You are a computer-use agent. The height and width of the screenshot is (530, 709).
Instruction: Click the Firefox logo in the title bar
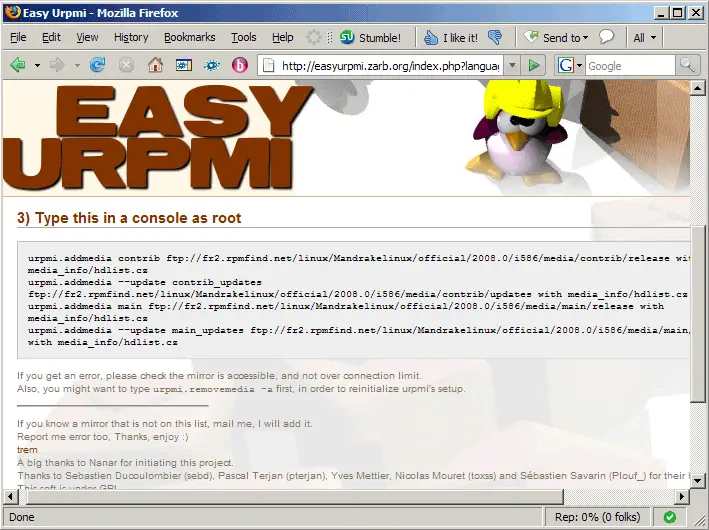pos(13,12)
